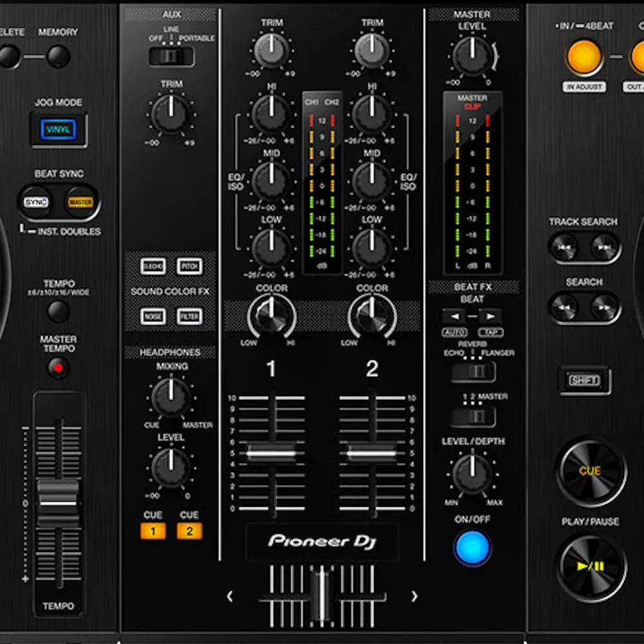Activate the FILTER sound color FX
The image size is (644, 644).
click(189, 316)
